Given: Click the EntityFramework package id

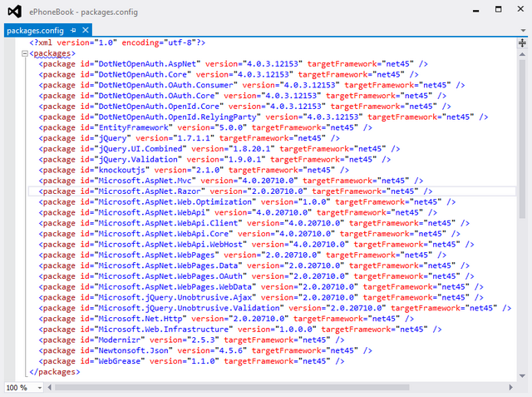Looking at the screenshot, I should coord(133,127).
